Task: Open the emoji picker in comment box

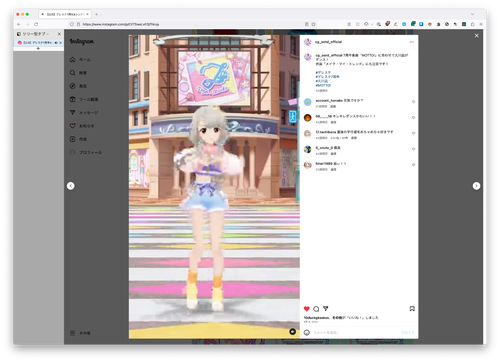Action: pyautogui.click(x=307, y=332)
